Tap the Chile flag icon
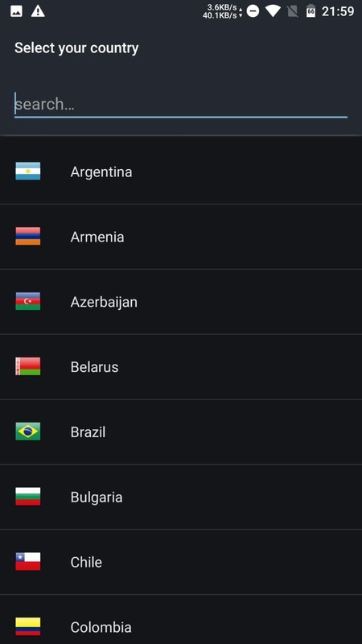The width and height of the screenshot is (362, 644). 28,561
